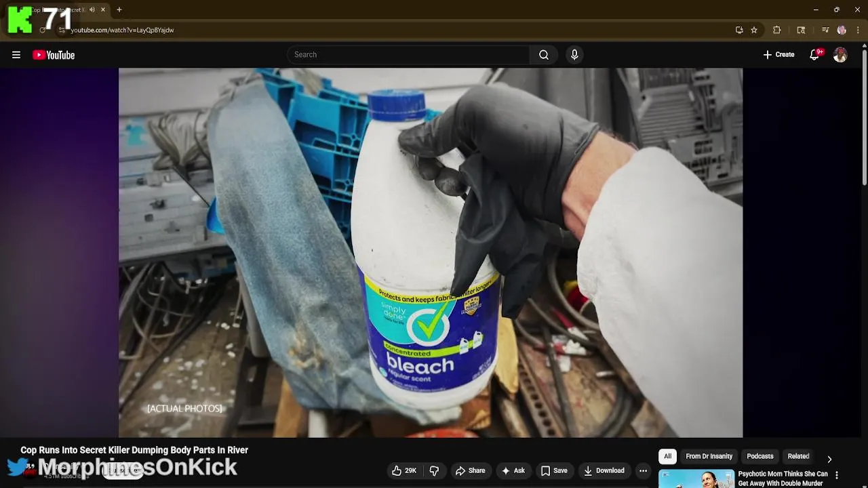
Task: Dislike the video with thumbs-down
Action: pyautogui.click(x=434, y=470)
